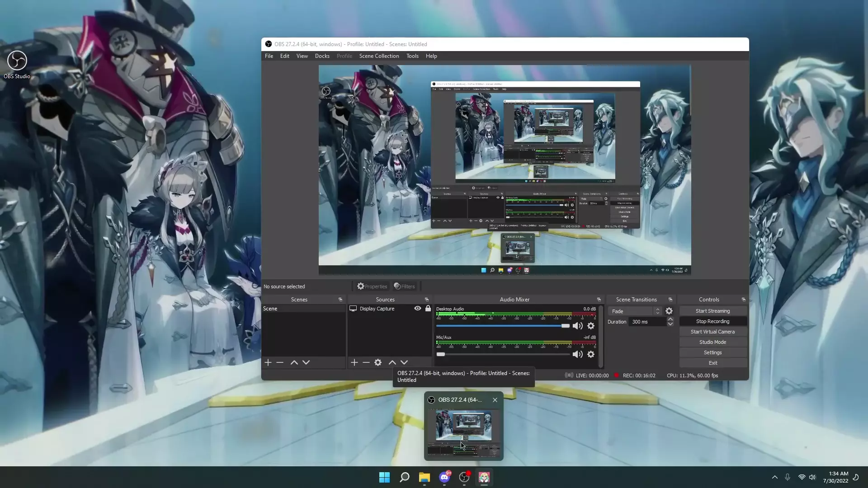Click the Stop Recording button
Image resolution: width=868 pixels, height=488 pixels.
click(712, 321)
